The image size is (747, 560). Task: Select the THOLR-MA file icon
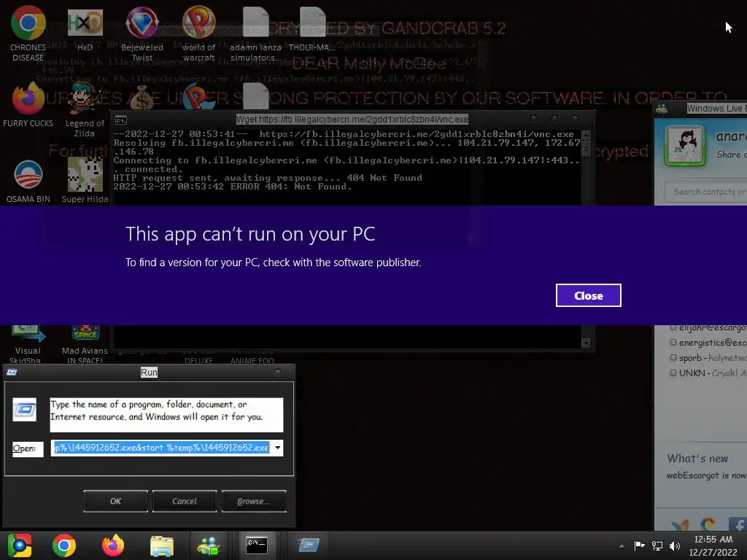click(312, 29)
